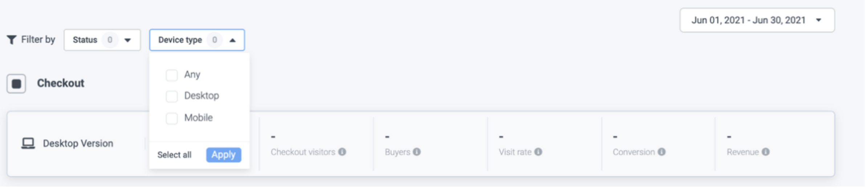Tick the Mobile device checkbox
Image resolution: width=868 pixels, height=188 pixels.
click(171, 118)
